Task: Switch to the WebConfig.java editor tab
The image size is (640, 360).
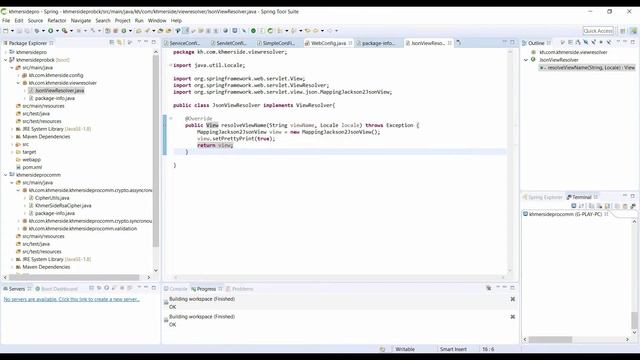Action: tap(328, 43)
